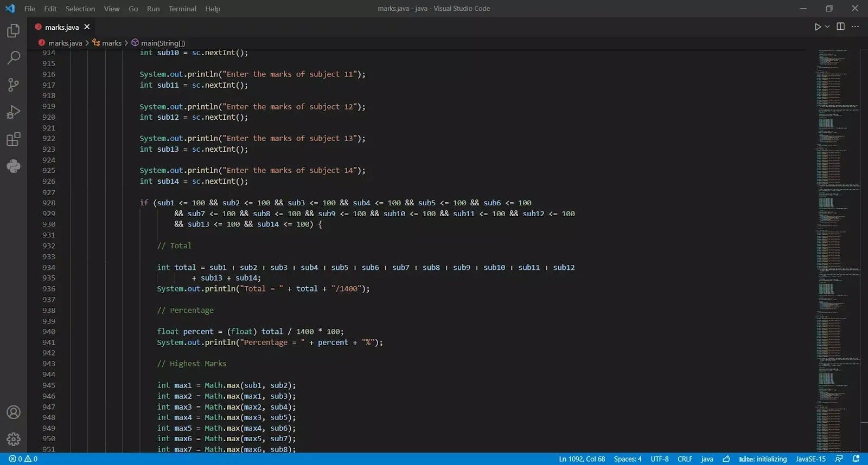The height and width of the screenshot is (465, 868).
Task: Click the minimap code overview
Action: tap(838, 217)
